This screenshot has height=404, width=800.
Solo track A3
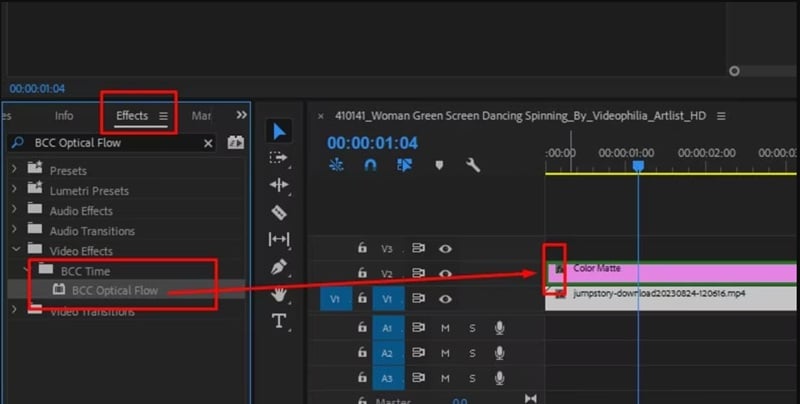pyautogui.click(x=472, y=378)
